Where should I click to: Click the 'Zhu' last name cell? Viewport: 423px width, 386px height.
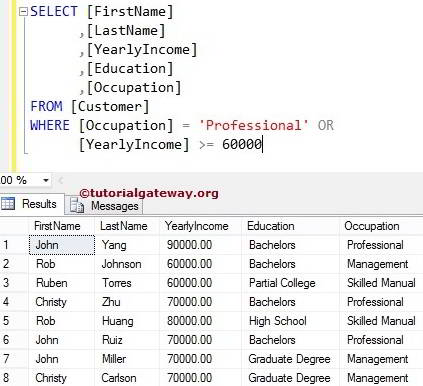127,302
